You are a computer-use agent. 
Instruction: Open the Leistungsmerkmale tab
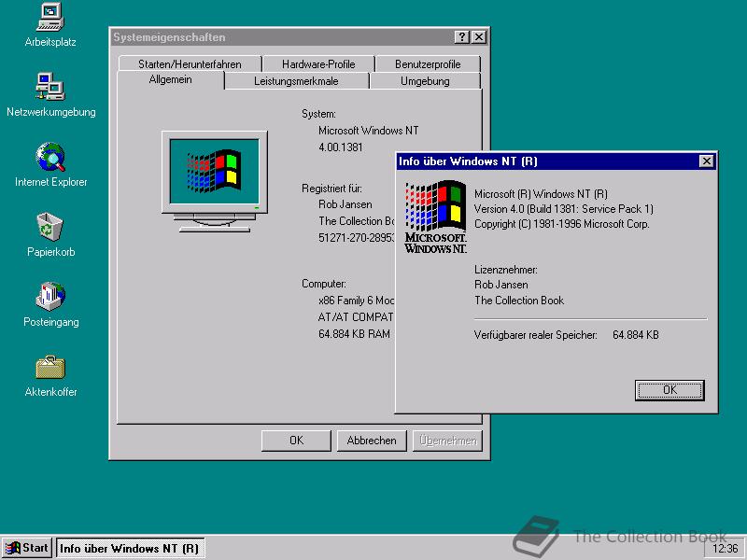[x=296, y=81]
